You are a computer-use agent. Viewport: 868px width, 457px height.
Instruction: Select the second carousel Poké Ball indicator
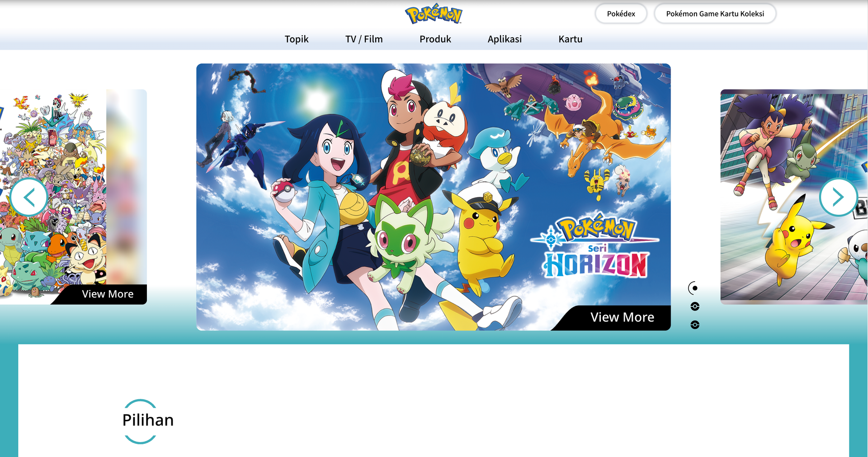click(695, 306)
